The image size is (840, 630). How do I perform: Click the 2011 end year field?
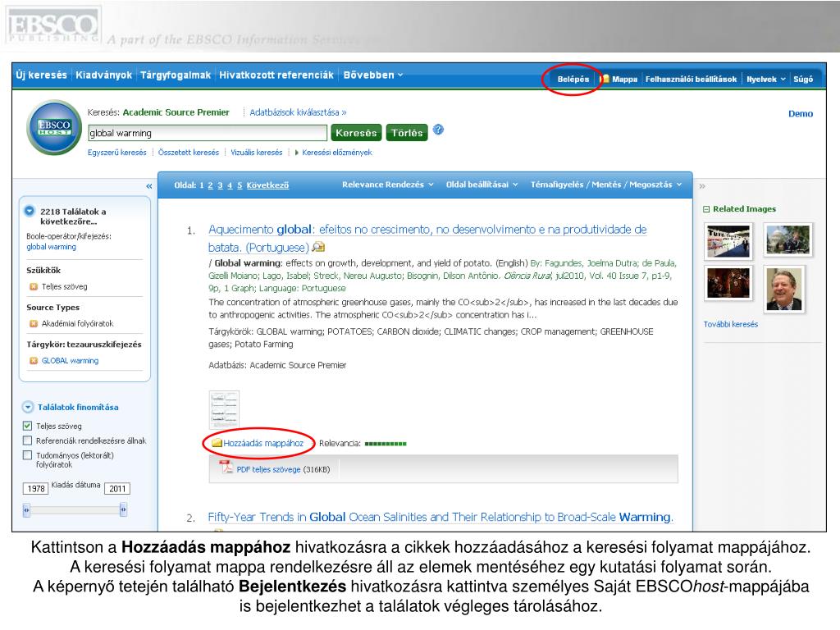117,489
